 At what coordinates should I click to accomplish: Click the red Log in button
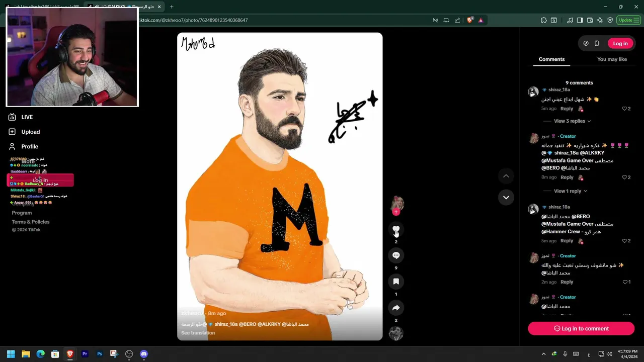(x=620, y=43)
